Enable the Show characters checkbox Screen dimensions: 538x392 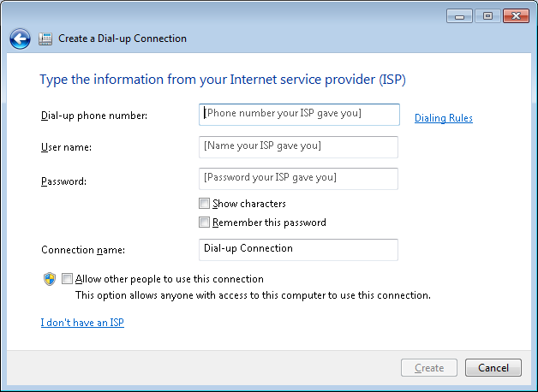204,204
